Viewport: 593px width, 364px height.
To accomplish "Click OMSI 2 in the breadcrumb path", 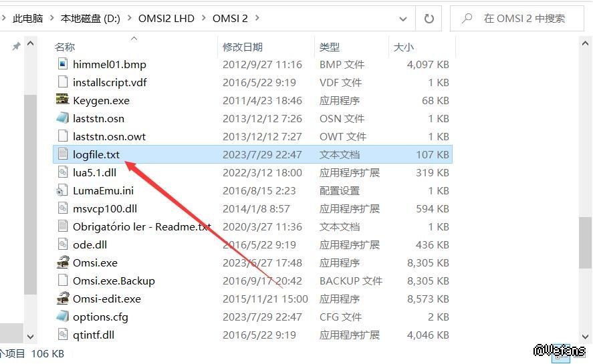I will click(x=230, y=18).
